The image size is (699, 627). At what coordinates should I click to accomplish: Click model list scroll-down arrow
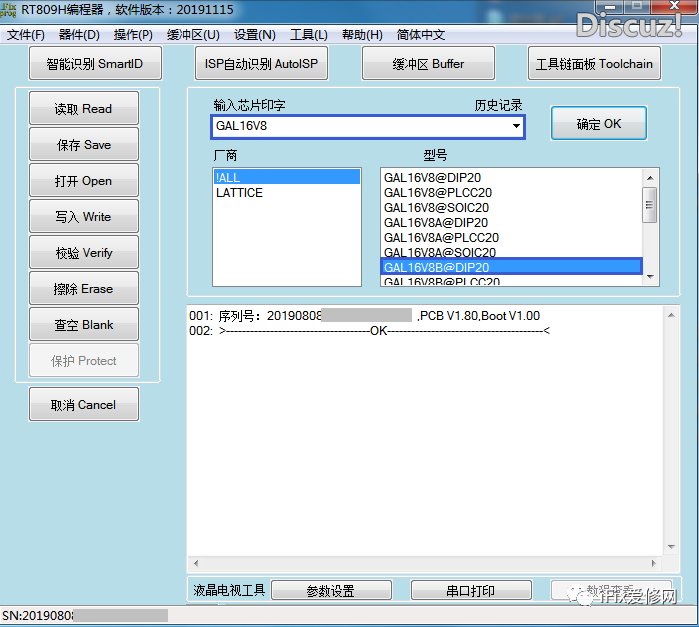click(x=650, y=277)
